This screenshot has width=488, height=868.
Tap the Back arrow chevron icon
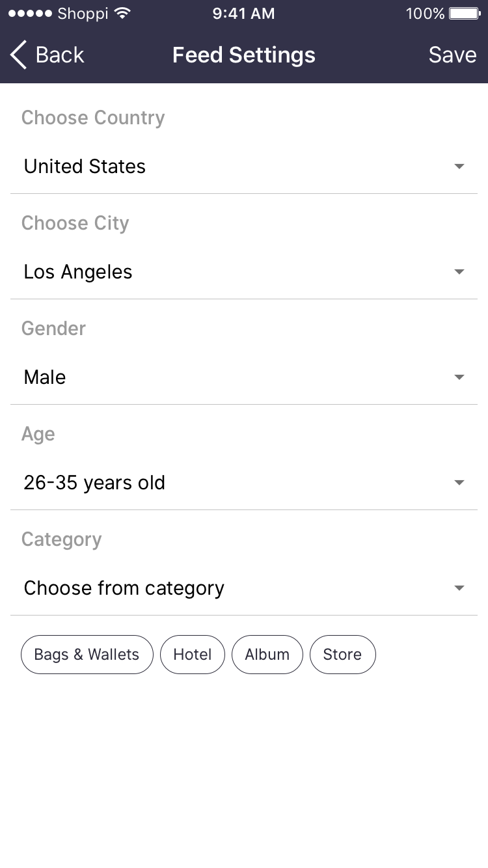[19, 55]
